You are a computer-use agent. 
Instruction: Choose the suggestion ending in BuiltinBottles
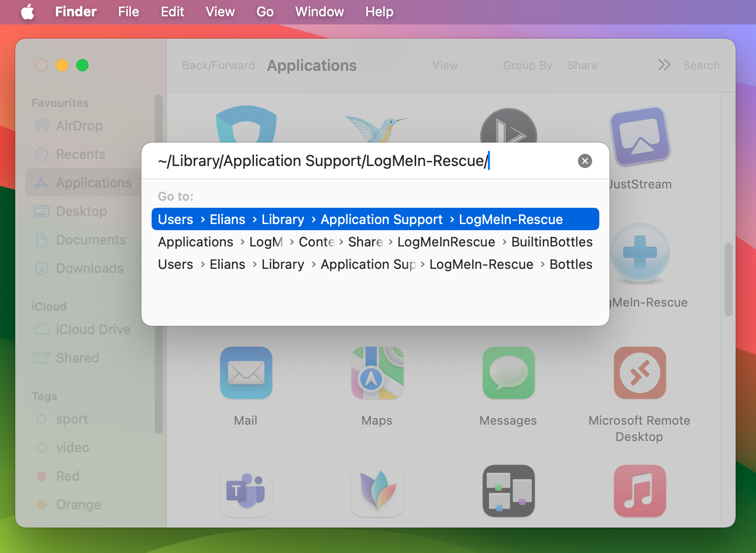375,242
